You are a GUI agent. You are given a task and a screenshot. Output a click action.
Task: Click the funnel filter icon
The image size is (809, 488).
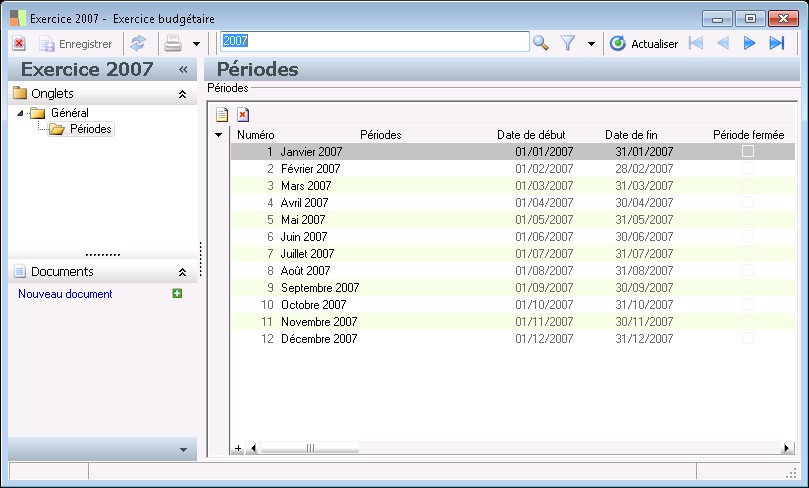point(568,43)
